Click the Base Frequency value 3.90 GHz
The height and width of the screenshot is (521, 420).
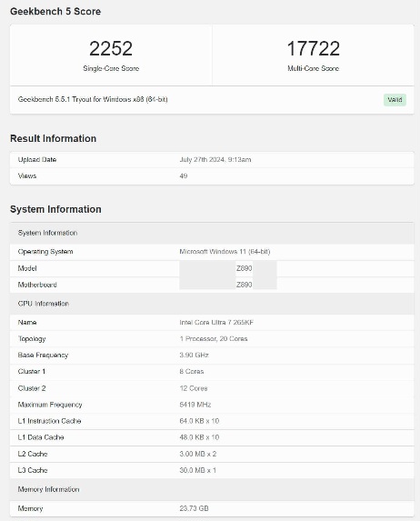[x=194, y=355]
